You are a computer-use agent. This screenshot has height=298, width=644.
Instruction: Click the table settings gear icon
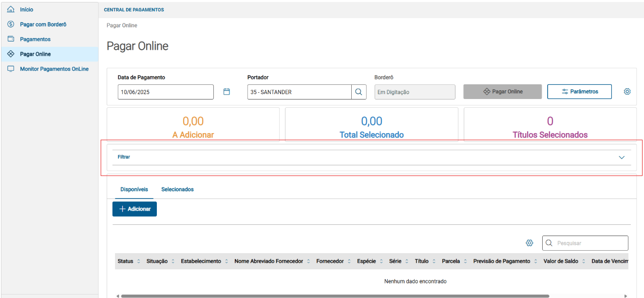(530, 243)
